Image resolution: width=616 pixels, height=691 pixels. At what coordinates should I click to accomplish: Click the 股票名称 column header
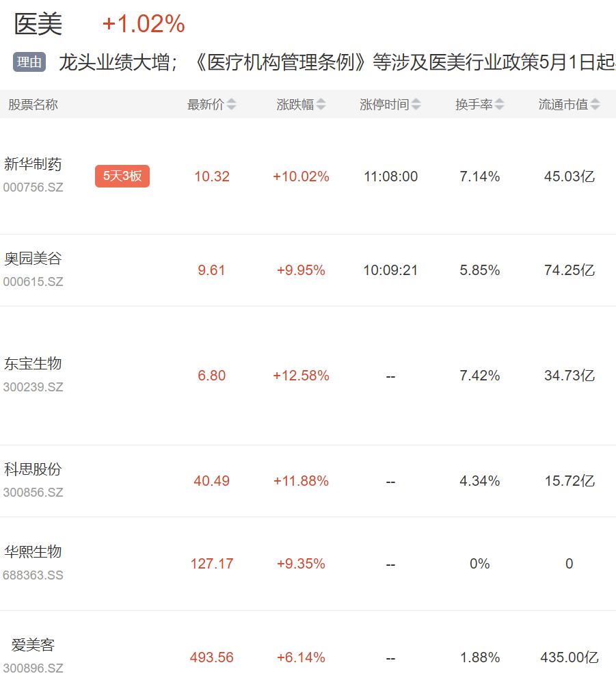coord(33,105)
